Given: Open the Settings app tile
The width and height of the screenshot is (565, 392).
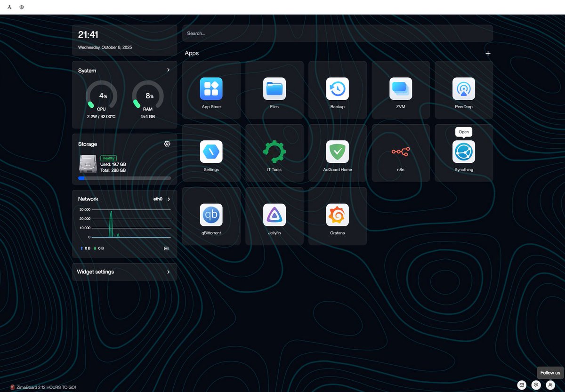Looking at the screenshot, I should coord(211,152).
